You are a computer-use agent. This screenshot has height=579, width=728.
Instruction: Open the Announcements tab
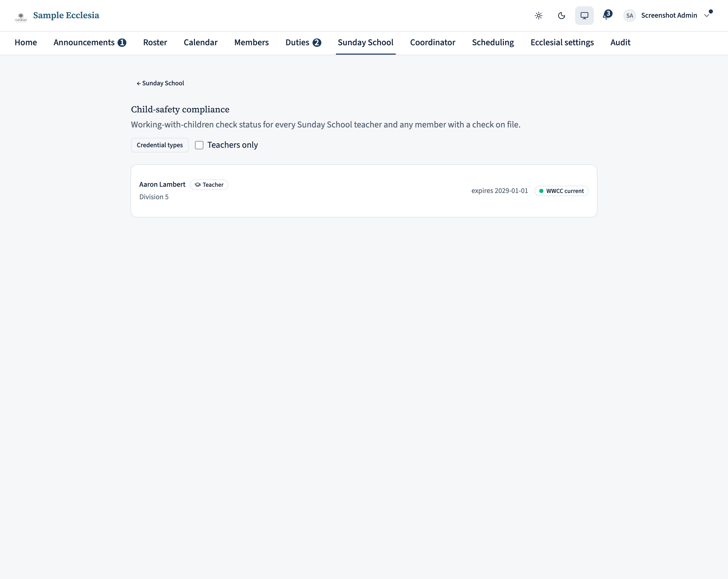coord(90,42)
